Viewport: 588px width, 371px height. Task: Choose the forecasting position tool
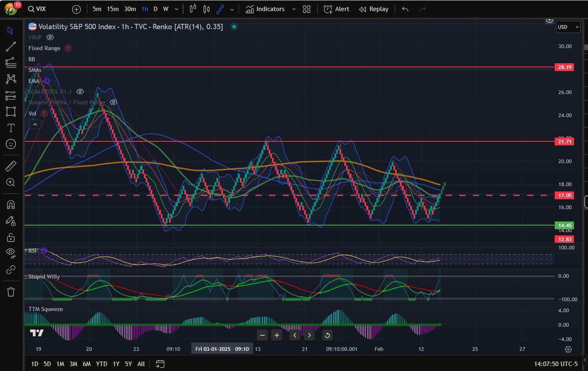pos(11,95)
